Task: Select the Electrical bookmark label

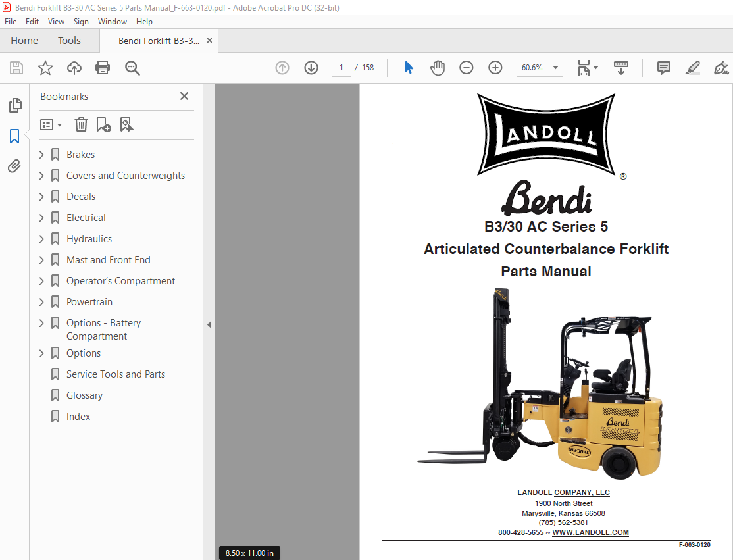Action: 86,217
